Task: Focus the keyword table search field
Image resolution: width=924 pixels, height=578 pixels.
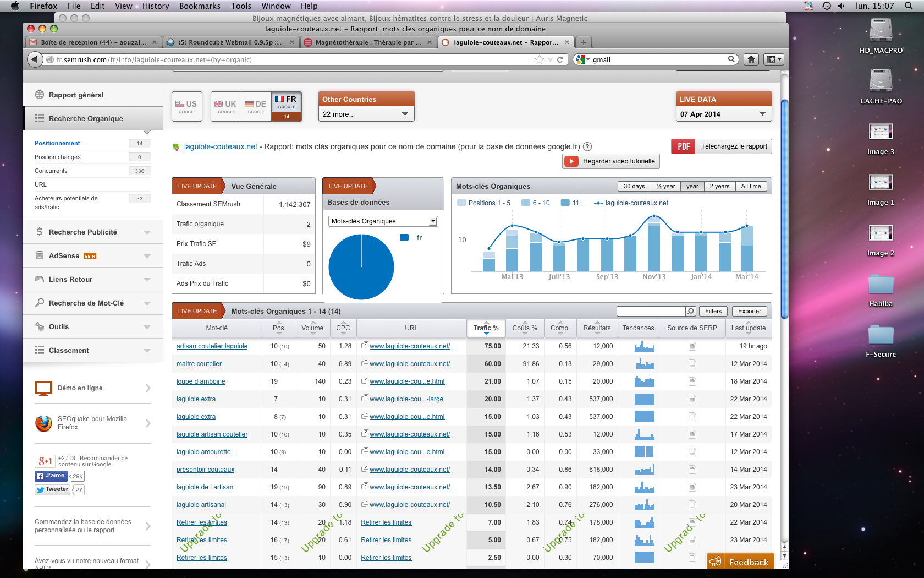Action: tap(651, 311)
